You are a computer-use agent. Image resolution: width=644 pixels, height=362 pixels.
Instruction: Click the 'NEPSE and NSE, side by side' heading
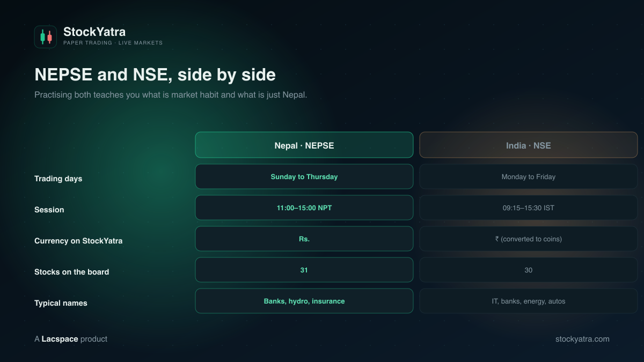pyautogui.click(x=155, y=75)
